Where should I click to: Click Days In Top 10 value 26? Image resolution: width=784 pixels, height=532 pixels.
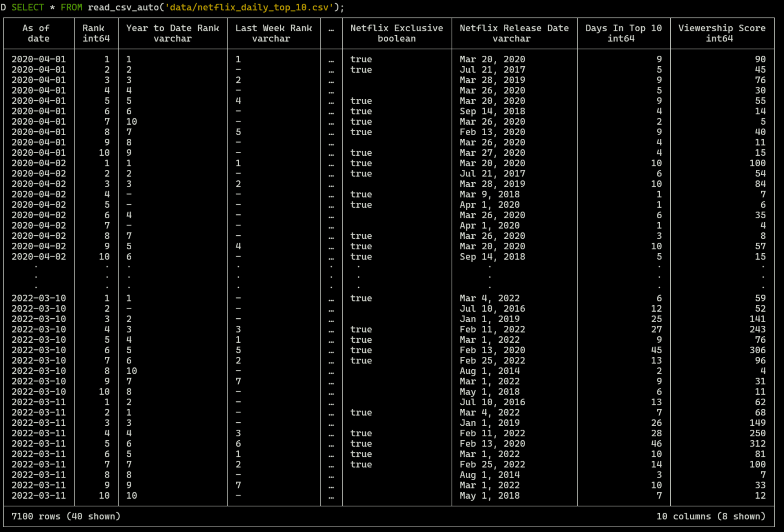tap(657, 423)
